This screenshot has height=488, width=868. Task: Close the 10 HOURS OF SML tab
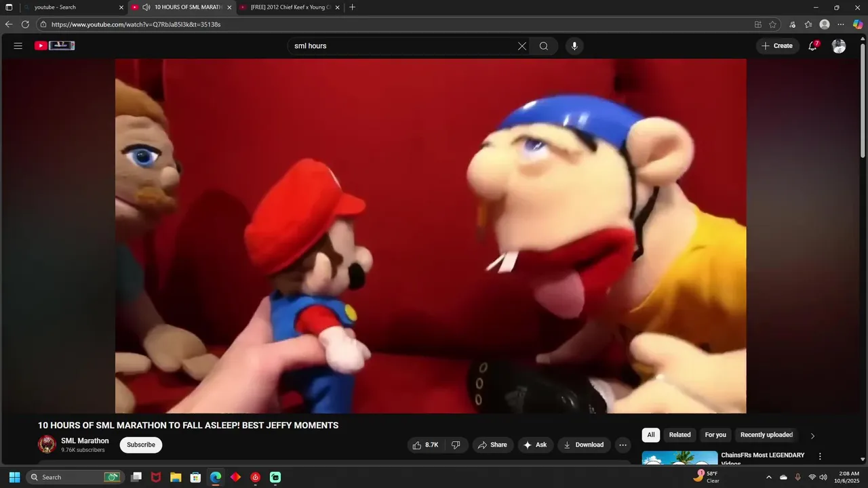(229, 7)
